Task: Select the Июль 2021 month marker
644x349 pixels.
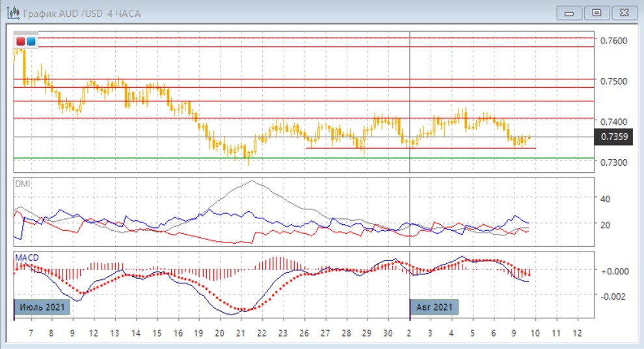Action: coord(42,307)
